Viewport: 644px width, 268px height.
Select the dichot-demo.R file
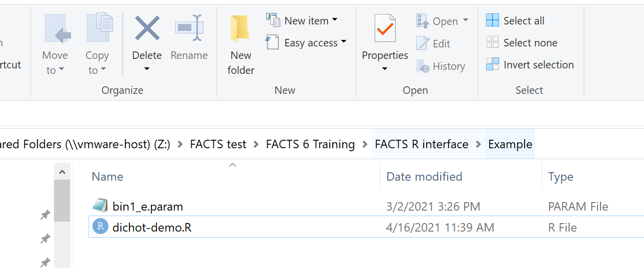tap(152, 228)
